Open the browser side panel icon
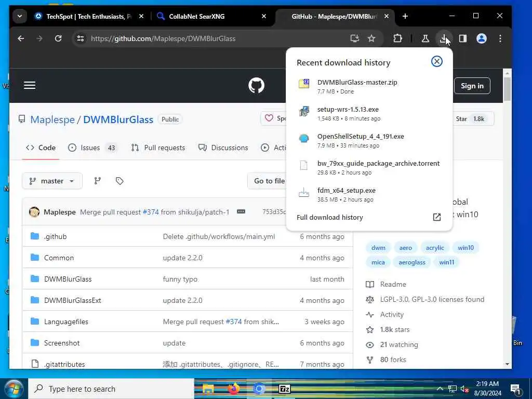 click(463, 38)
